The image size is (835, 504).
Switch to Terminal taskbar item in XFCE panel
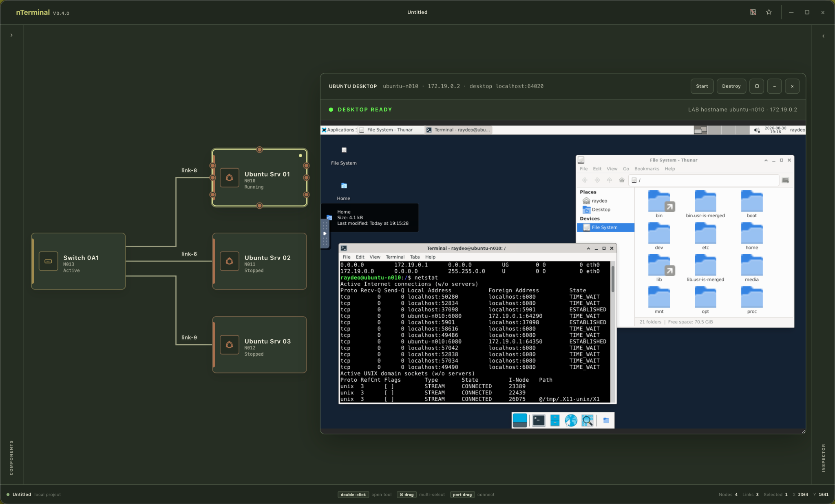(x=458, y=130)
